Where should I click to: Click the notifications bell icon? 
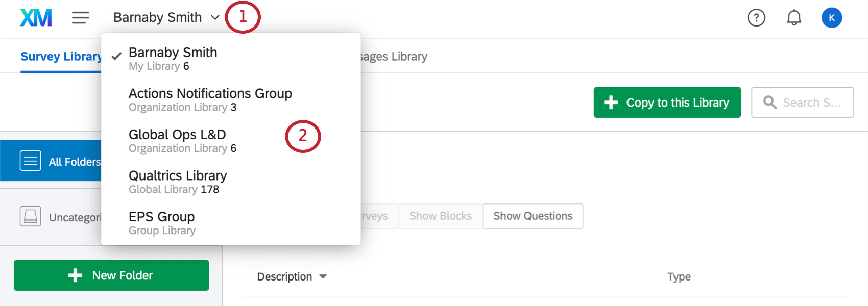tap(793, 17)
